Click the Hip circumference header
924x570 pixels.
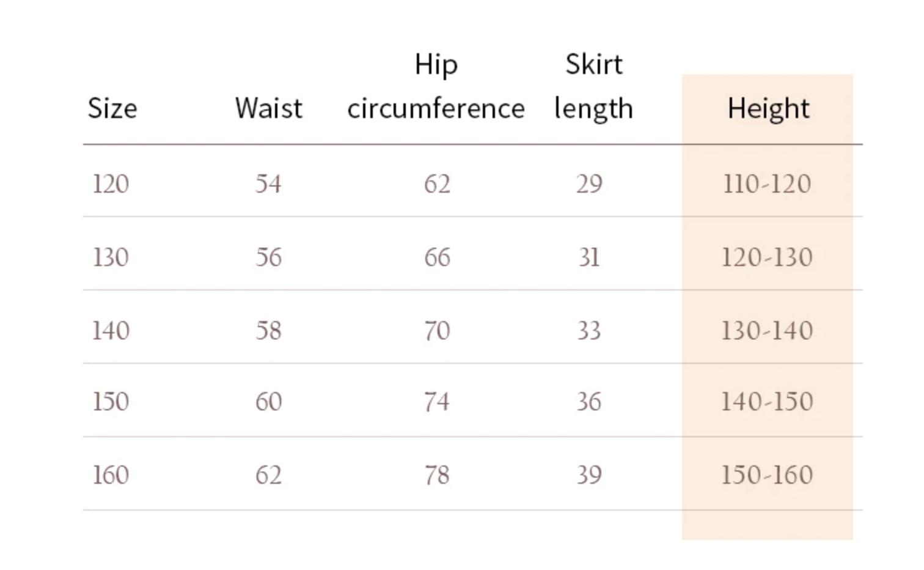[x=436, y=87]
